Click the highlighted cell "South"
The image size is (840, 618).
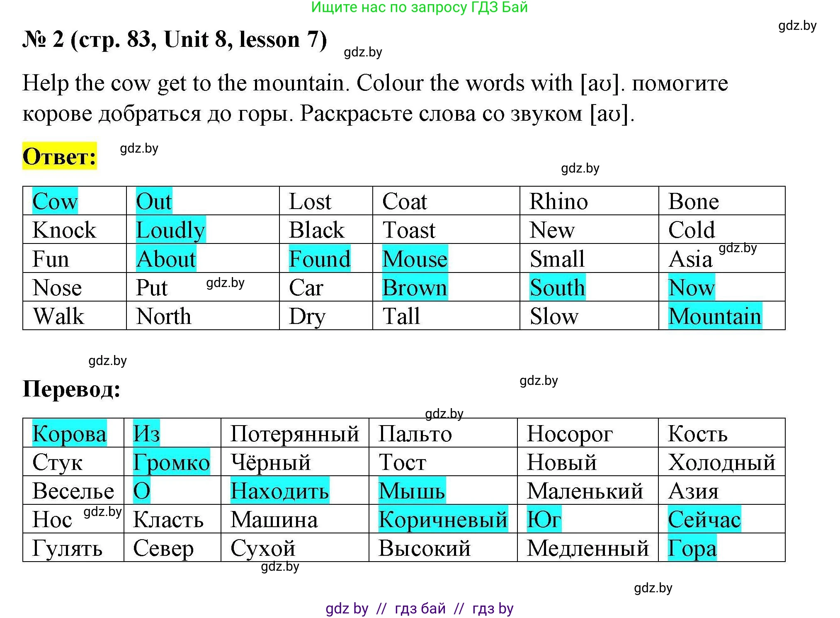[x=558, y=287]
